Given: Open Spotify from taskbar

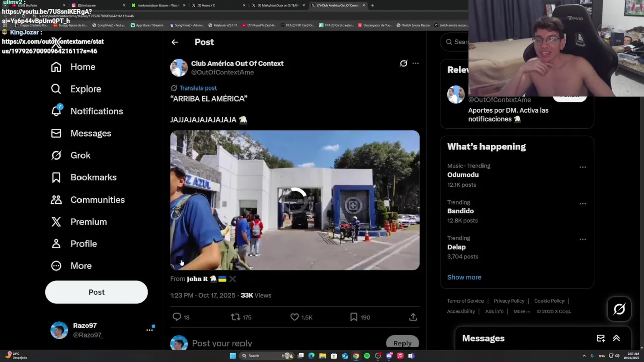Looking at the screenshot, I should [367, 356].
